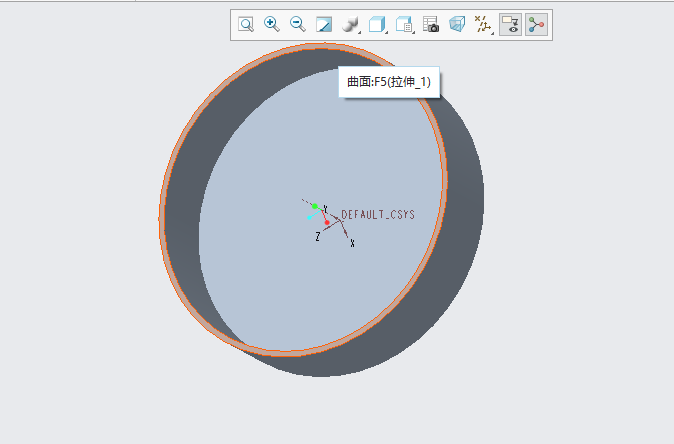674x444 pixels.
Task: Toggle the spin center button
Action: [536, 24]
